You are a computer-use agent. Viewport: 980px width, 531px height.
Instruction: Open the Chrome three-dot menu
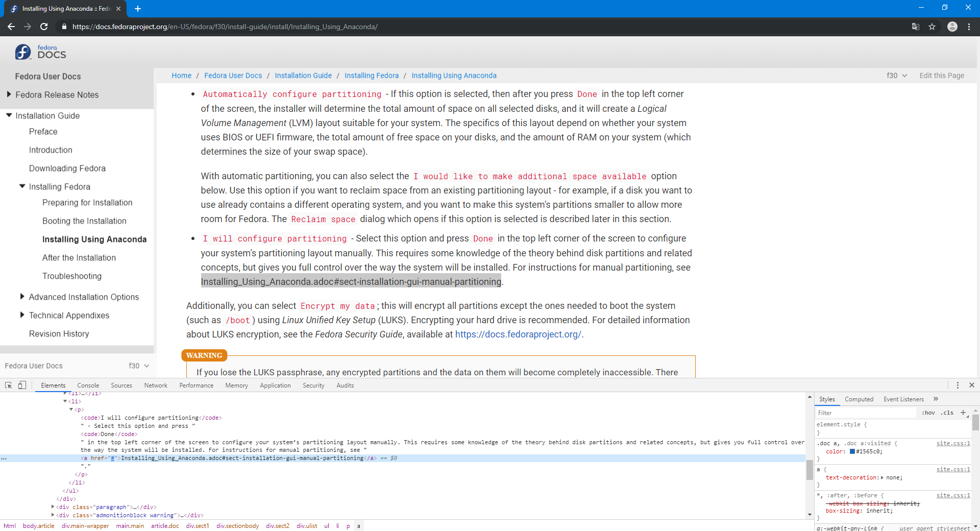pos(969,27)
